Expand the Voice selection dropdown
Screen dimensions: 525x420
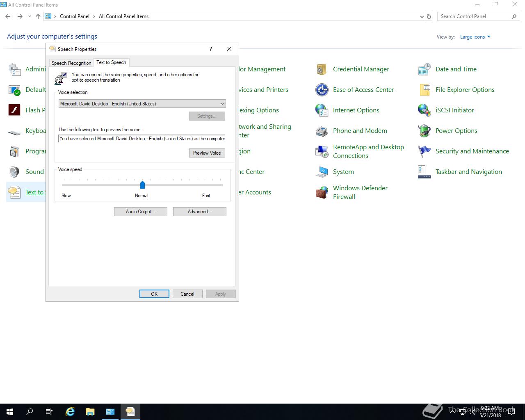222,104
